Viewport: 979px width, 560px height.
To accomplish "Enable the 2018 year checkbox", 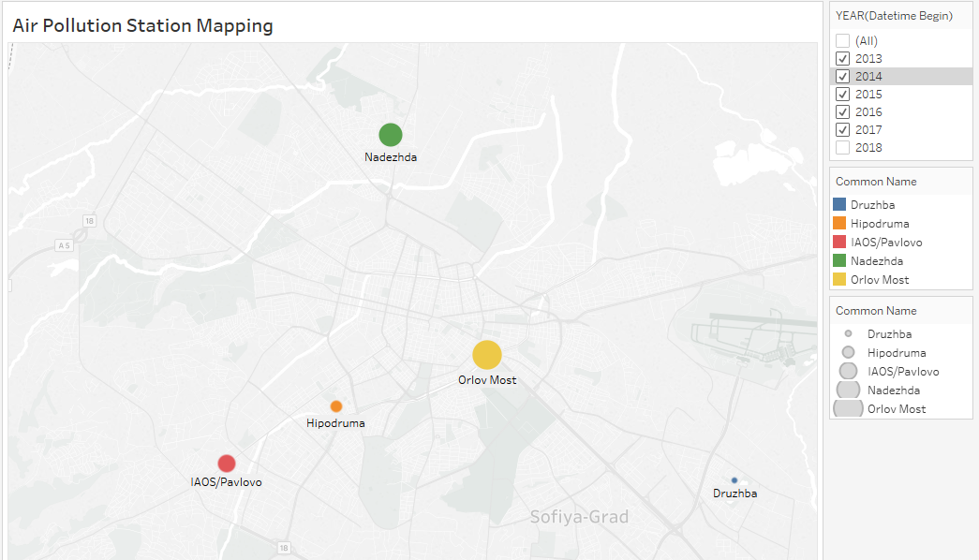I will (x=843, y=148).
